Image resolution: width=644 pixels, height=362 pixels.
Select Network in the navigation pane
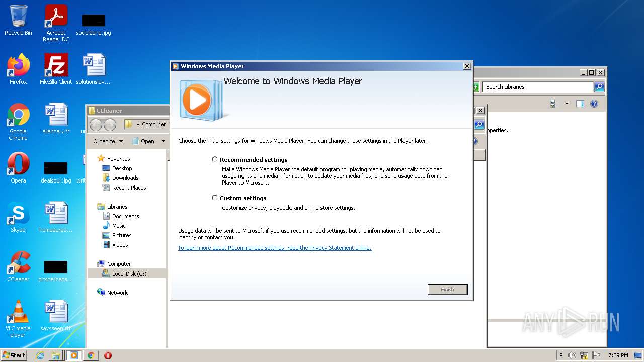[x=117, y=293]
